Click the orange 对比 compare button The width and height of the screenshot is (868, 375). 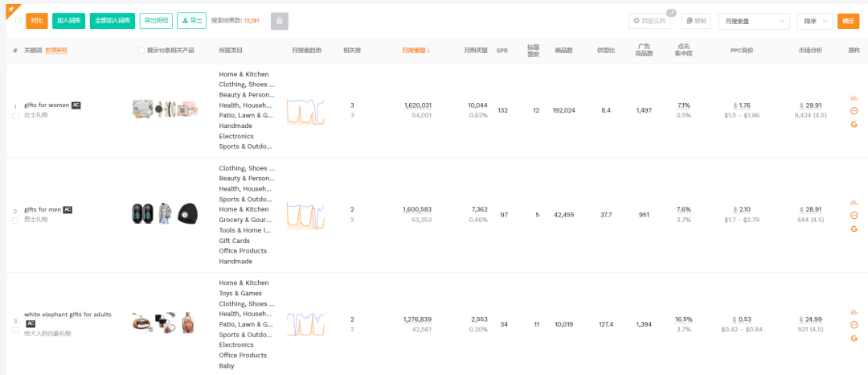pyautogui.click(x=37, y=21)
